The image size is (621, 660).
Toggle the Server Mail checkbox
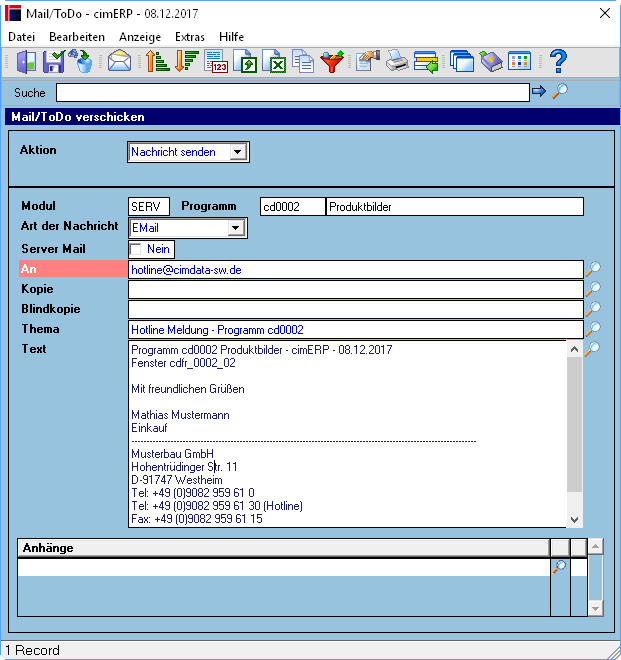click(x=136, y=249)
